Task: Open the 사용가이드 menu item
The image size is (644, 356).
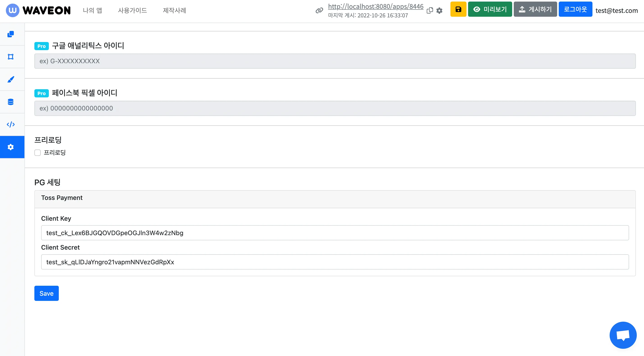Action: point(132,10)
